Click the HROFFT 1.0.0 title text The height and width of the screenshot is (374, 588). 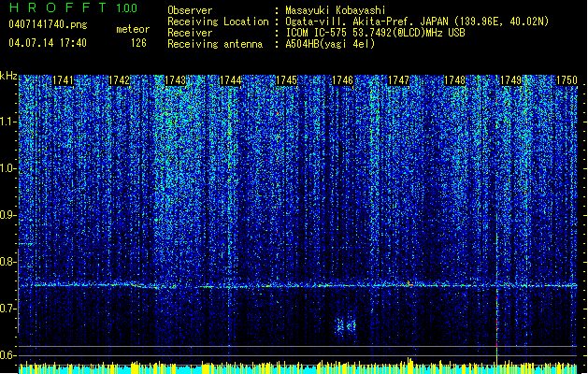pos(74,7)
